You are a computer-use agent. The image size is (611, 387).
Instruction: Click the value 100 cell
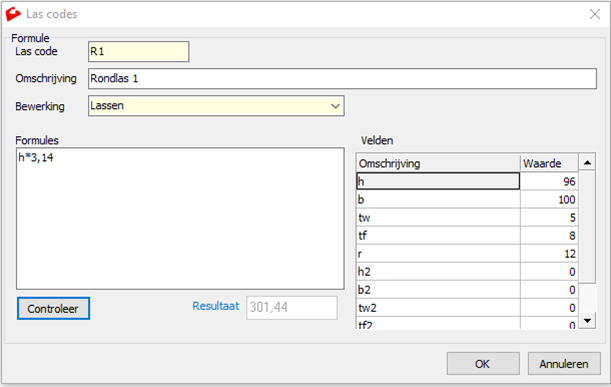(549, 200)
